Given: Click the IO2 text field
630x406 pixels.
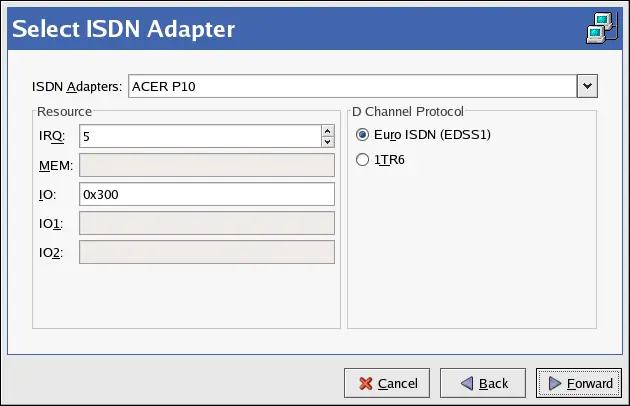Looking at the screenshot, I should (x=206, y=252).
